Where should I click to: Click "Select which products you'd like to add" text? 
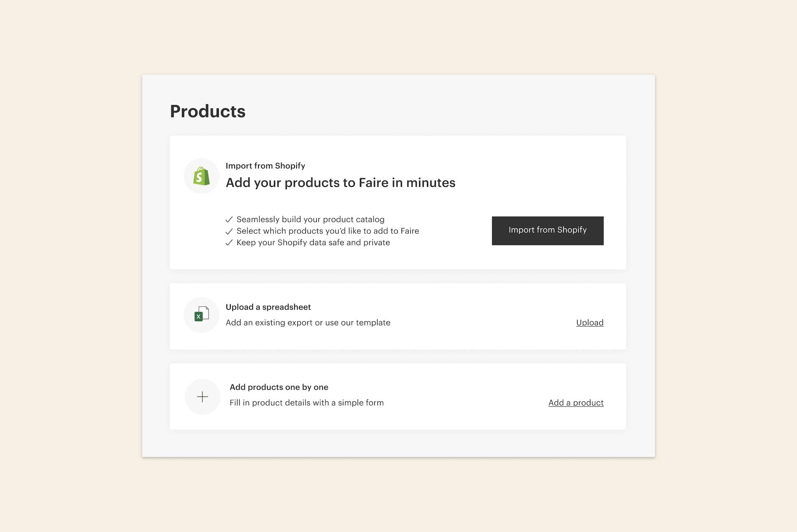tap(328, 231)
